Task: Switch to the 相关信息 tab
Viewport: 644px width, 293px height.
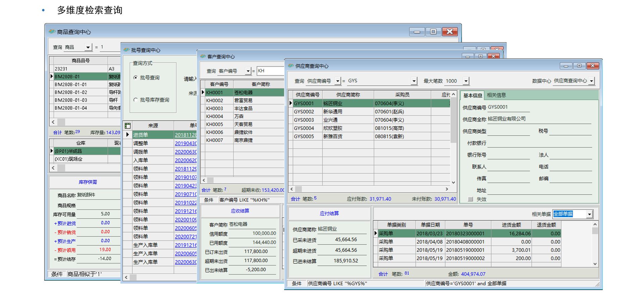Action: click(496, 95)
